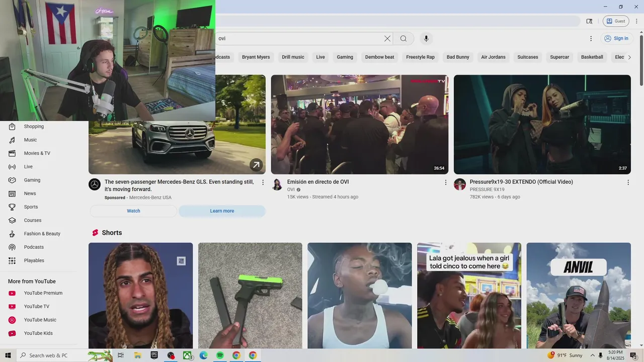Viewport: 644px width, 362px height.
Task: Open the ad's external link arrow icon
Action: tap(256, 164)
